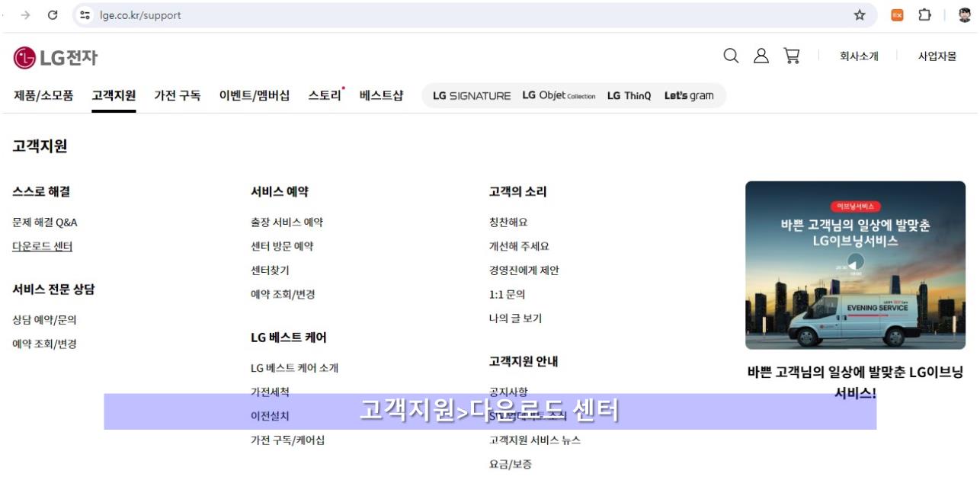Open 사업자몰 link in header
Viewport: 980px width, 480px height.
tap(937, 56)
